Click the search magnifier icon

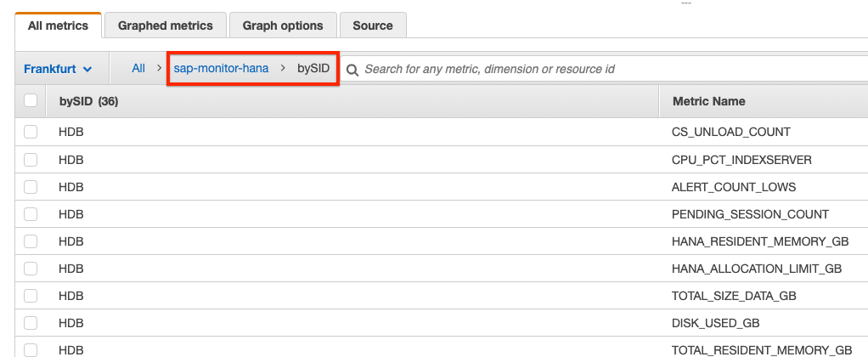tap(352, 69)
